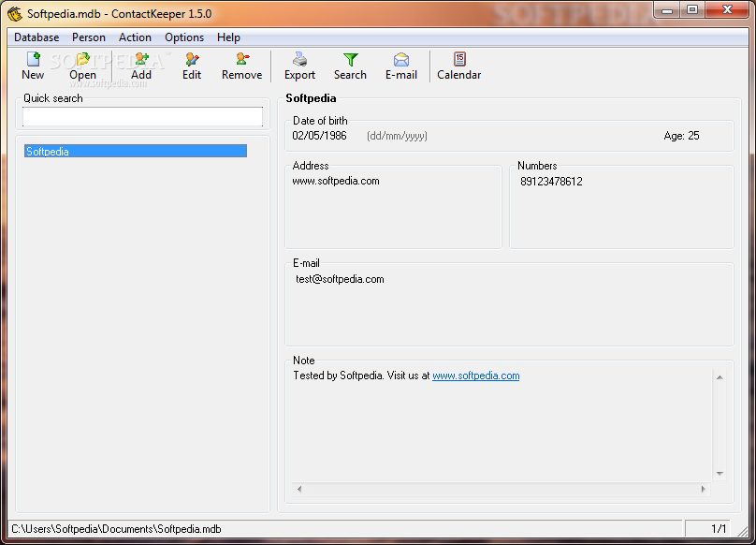
Task: Select Softpedia in the contact list
Action: pyautogui.click(x=136, y=151)
